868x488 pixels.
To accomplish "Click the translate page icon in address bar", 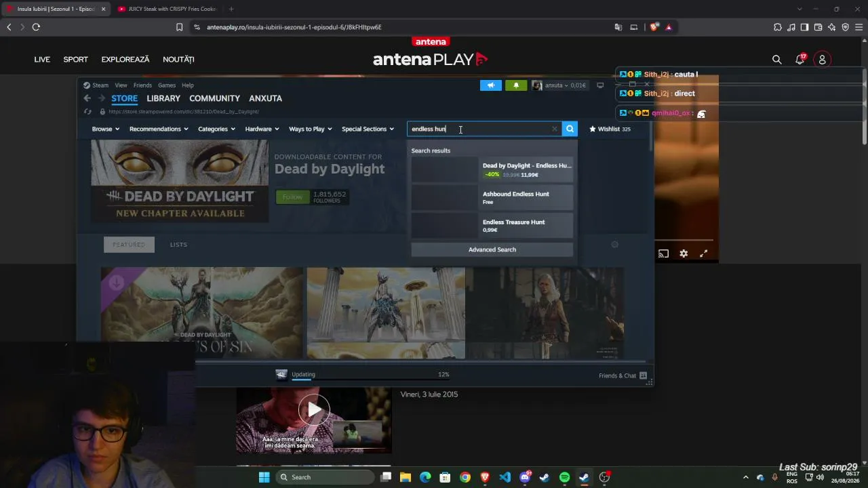I will [618, 27].
